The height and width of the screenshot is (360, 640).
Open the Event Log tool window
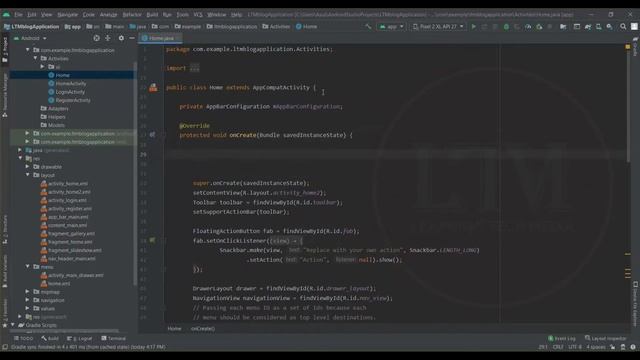tap(562, 338)
